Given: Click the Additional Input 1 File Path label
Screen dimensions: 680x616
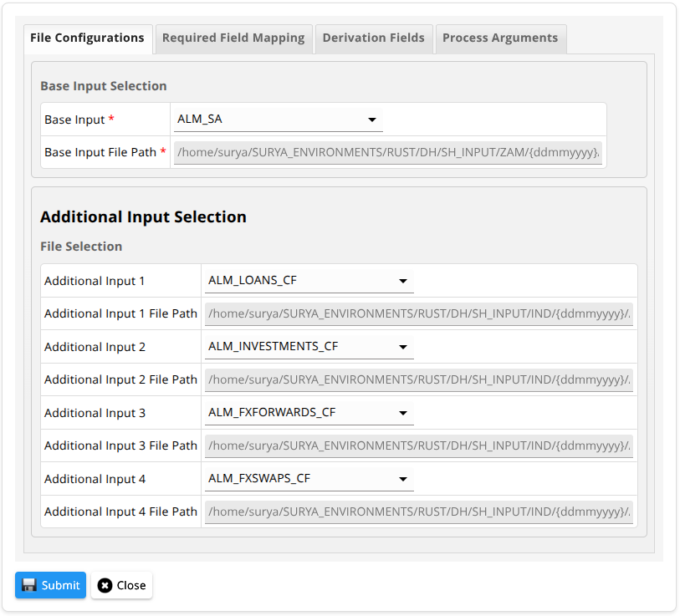Looking at the screenshot, I should (120, 314).
